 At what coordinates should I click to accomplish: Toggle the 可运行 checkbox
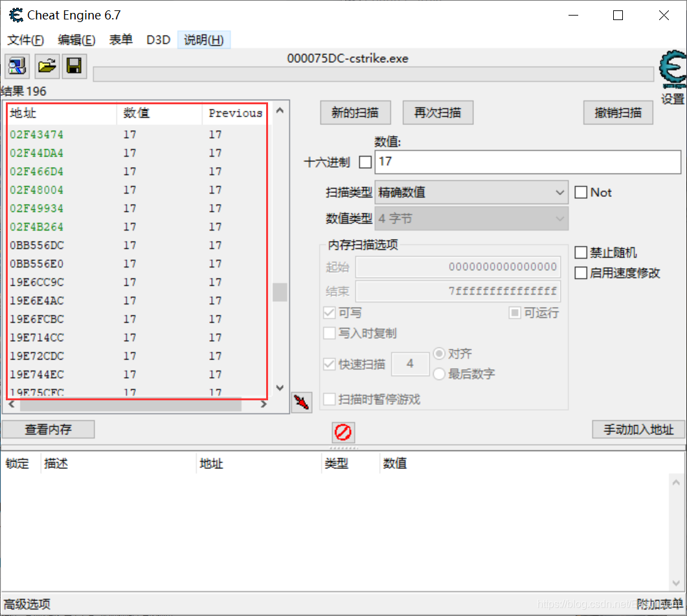coord(515,313)
